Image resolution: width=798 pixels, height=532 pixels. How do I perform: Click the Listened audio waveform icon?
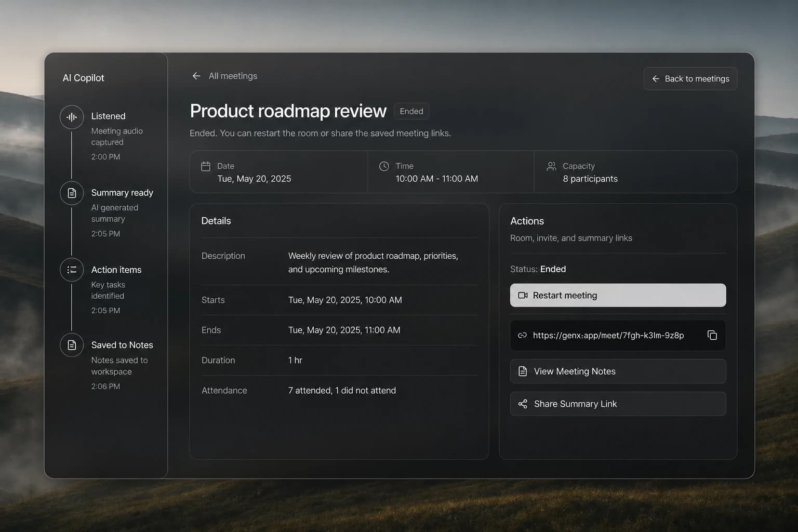pos(72,117)
